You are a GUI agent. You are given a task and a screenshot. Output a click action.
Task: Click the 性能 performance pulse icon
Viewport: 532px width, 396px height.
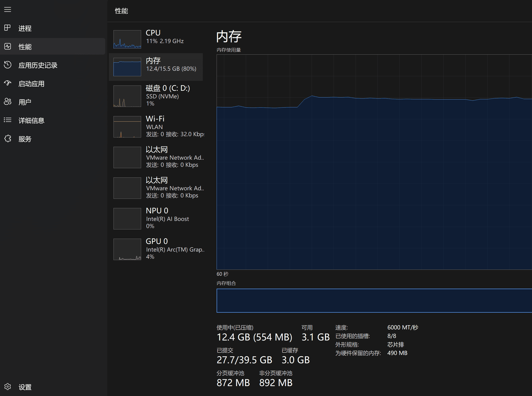[8, 47]
